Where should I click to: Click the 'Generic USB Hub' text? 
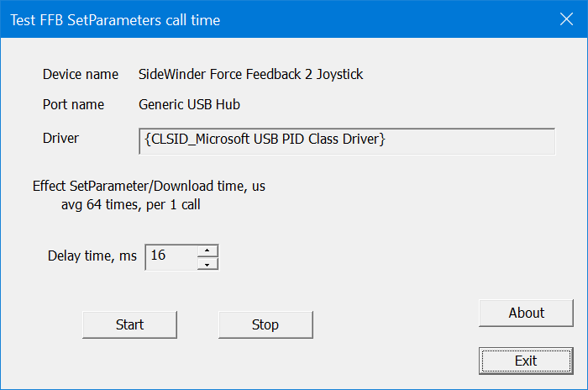189,104
